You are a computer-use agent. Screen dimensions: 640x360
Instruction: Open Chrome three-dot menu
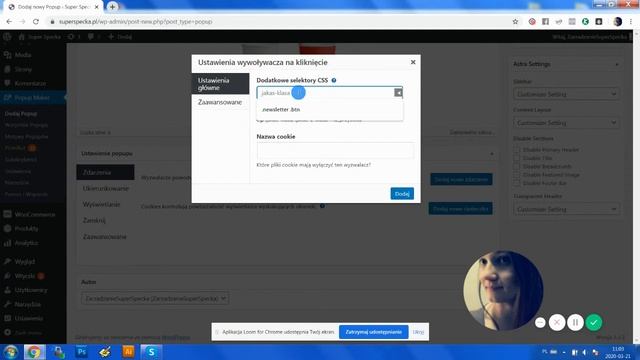coord(631,22)
